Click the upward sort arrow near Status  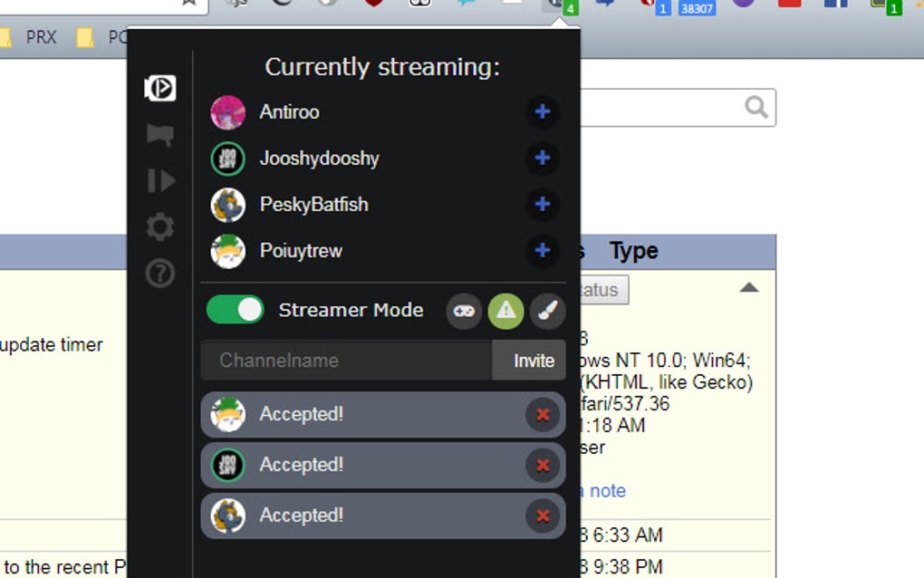749,286
